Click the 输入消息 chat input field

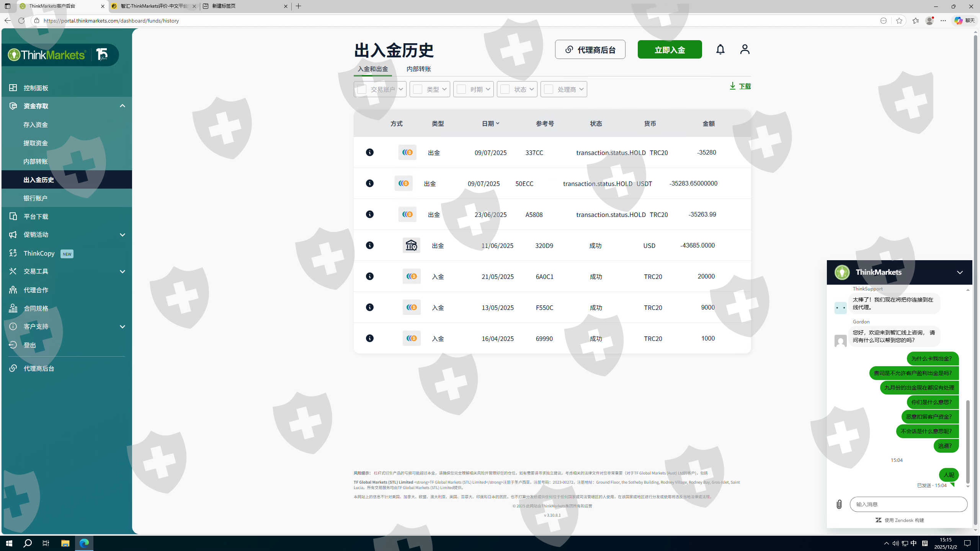click(x=908, y=504)
